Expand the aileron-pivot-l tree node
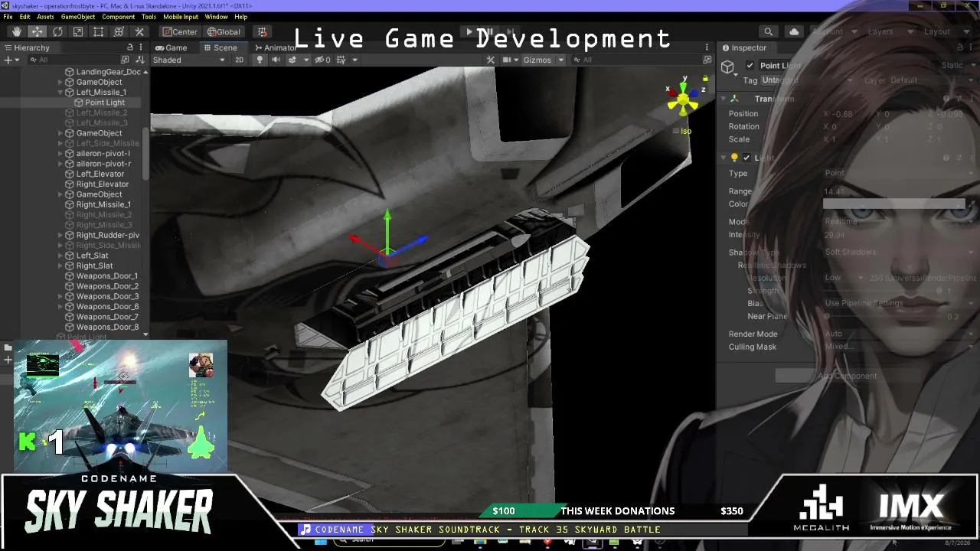 60,154
